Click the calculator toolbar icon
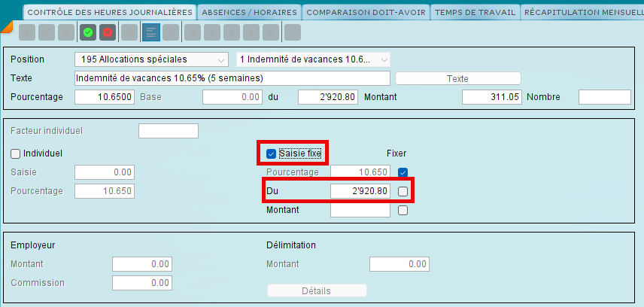Screen dimensions: 644x307 tap(293, 32)
